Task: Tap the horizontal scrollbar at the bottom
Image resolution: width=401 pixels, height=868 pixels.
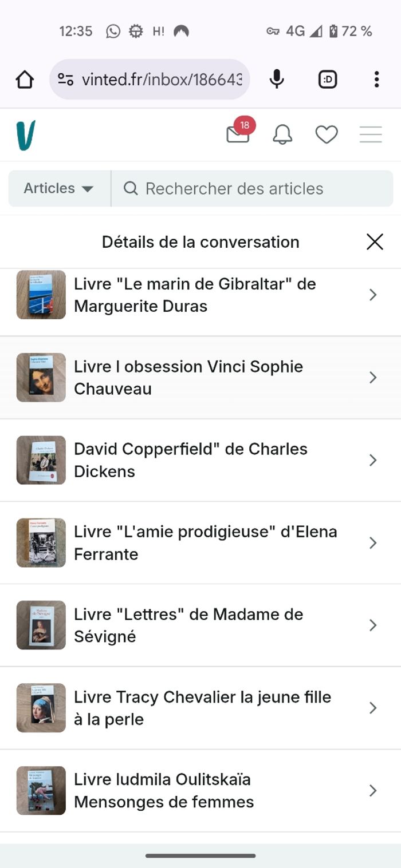Action: (x=200, y=855)
